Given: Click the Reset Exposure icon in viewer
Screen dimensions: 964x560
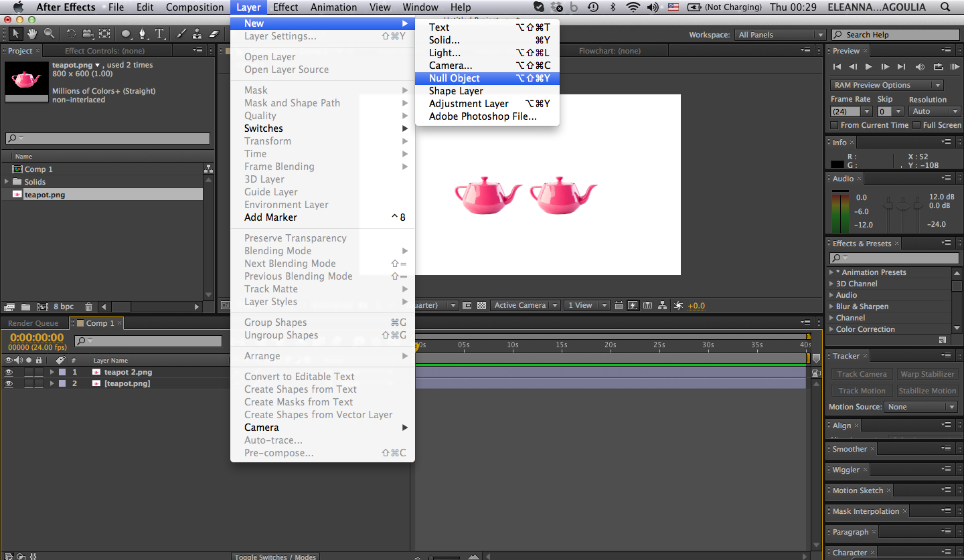Looking at the screenshot, I should pos(678,305).
